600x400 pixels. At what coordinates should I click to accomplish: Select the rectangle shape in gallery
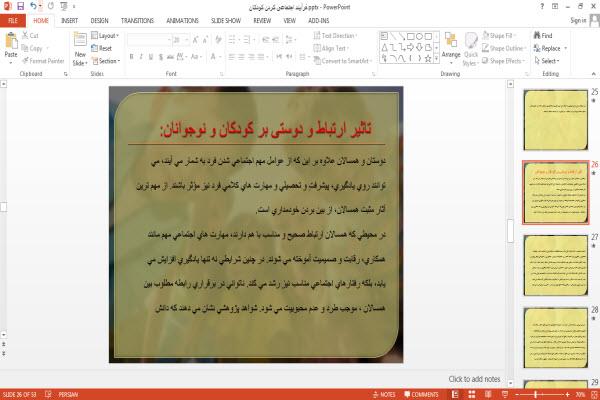(411, 36)
